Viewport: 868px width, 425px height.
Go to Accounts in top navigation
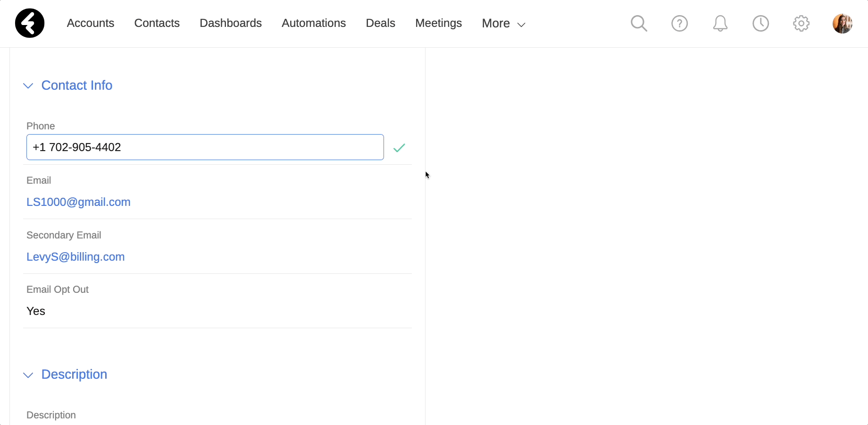point(91,23)
